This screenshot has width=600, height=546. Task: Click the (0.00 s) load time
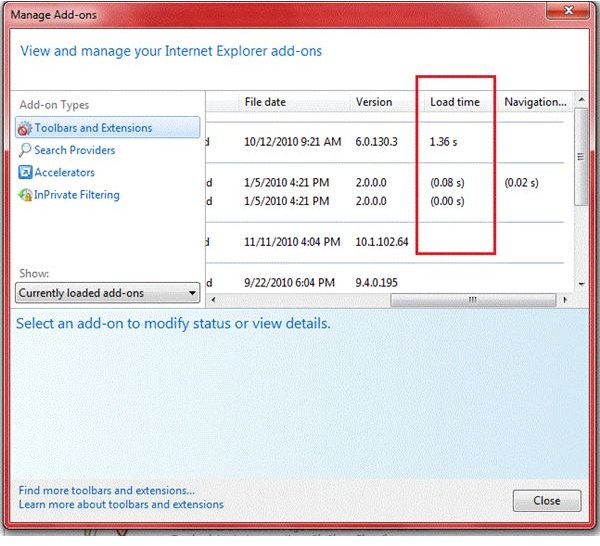click(447, 201)
